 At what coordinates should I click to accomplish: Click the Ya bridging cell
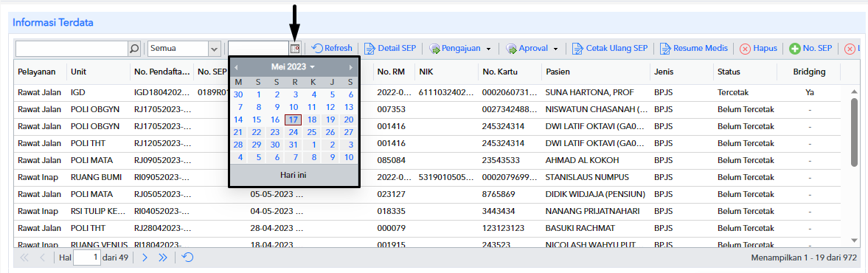[x=809, y=92]
